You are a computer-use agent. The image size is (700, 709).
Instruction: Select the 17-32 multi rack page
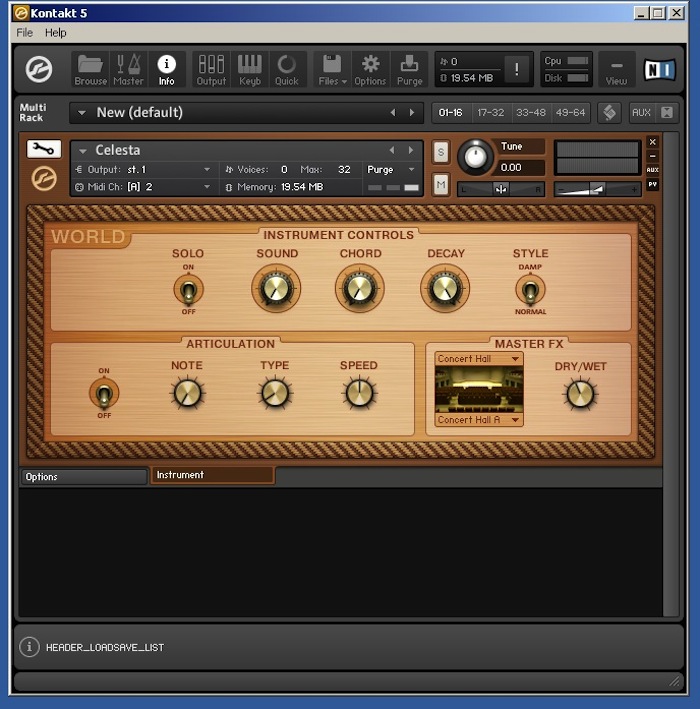(490, 113)
